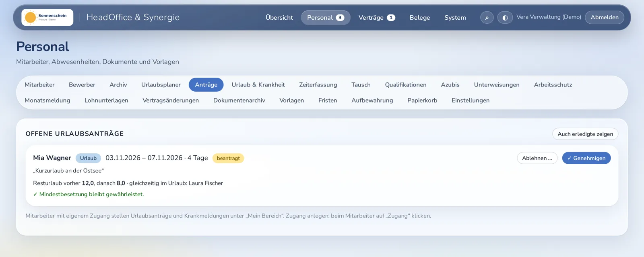This screenshot has width=644, height=257.
Task: Approve request with the Genehmigen button
Action: point(586,158)
